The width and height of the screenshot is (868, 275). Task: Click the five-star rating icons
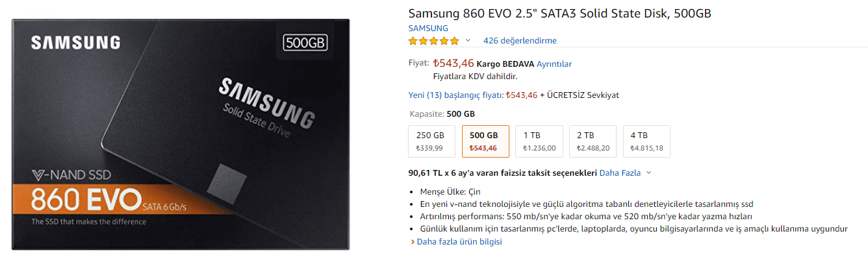coord(433,41)
